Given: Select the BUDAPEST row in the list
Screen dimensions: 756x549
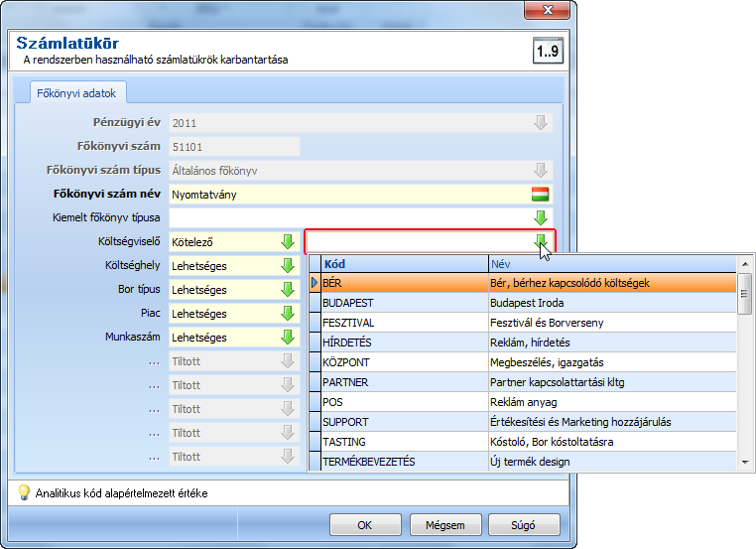Looking at the screenshot, I should click(x=523, y=303).
